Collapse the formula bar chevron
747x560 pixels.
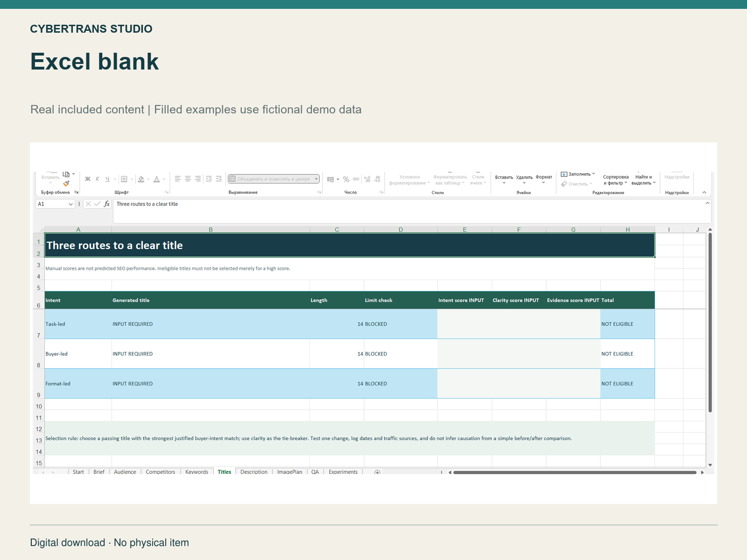click(707, 203)
